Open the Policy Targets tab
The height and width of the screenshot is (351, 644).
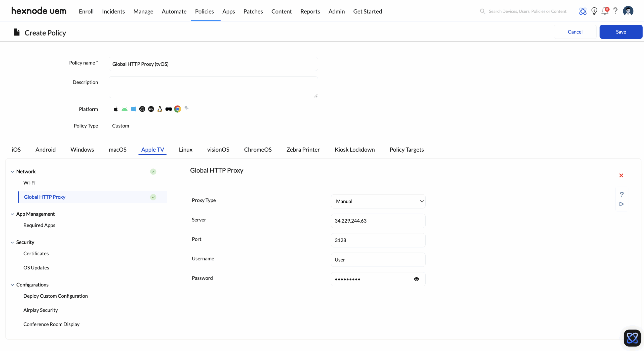407,150
